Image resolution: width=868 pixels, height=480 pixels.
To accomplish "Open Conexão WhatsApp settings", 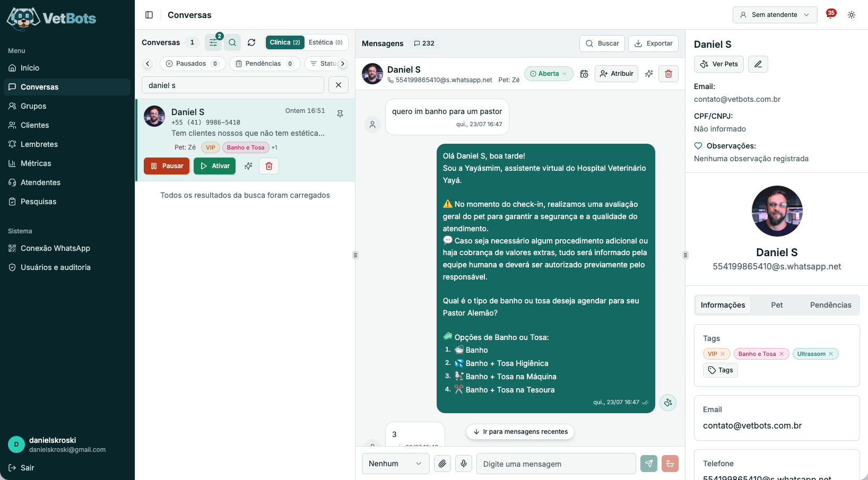I will [67, 248].
